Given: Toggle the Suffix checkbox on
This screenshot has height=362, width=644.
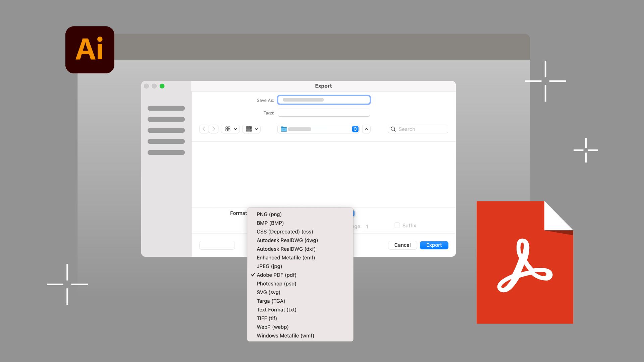Looking at the screenshot, I should (397, 225).
